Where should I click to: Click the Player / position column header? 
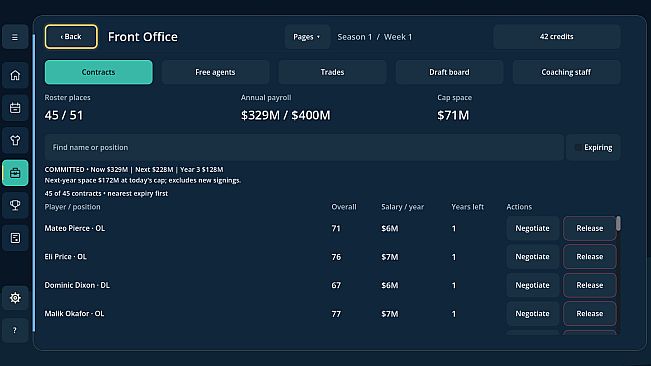click(72, 207)
